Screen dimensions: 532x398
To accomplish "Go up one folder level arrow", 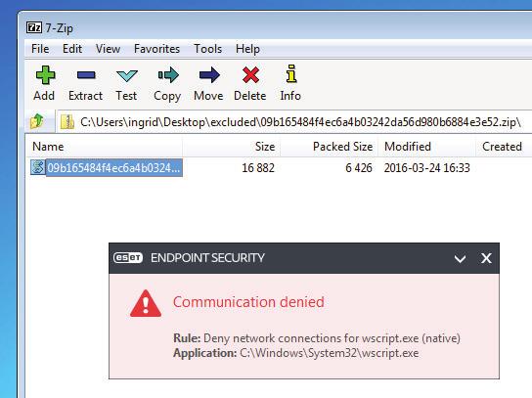I will click(37, 121).
